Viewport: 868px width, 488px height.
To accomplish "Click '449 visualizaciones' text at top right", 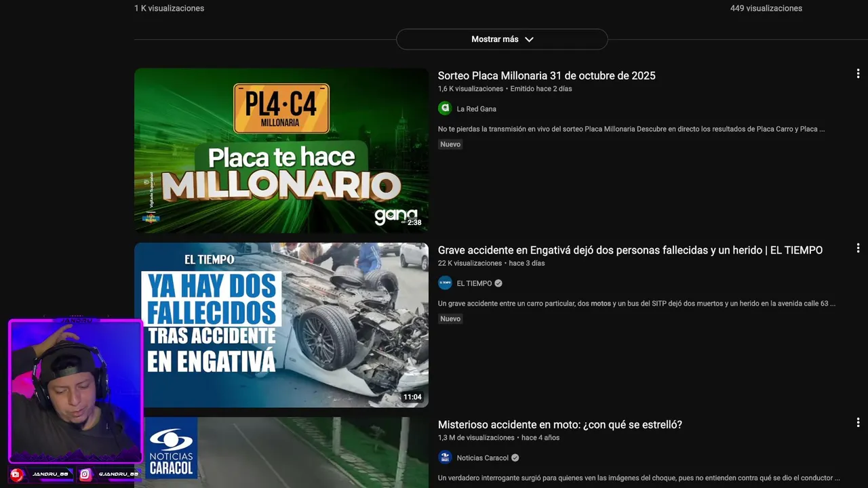I will pos(766,9).
